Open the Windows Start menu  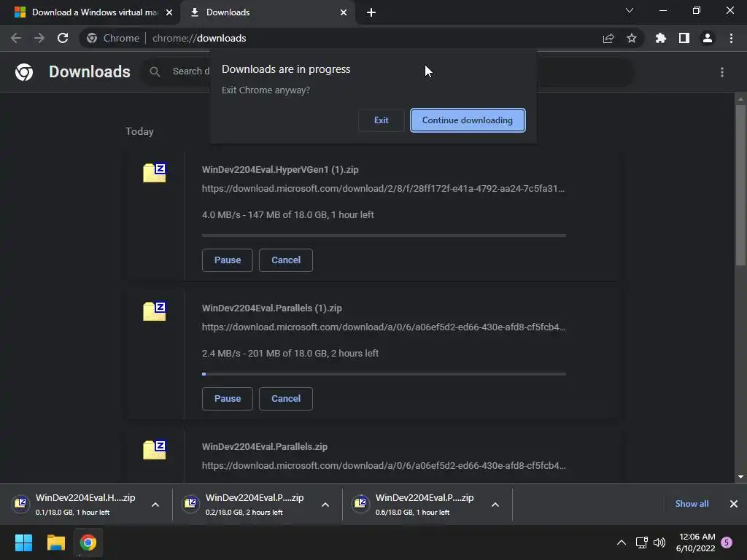[23, 542]
